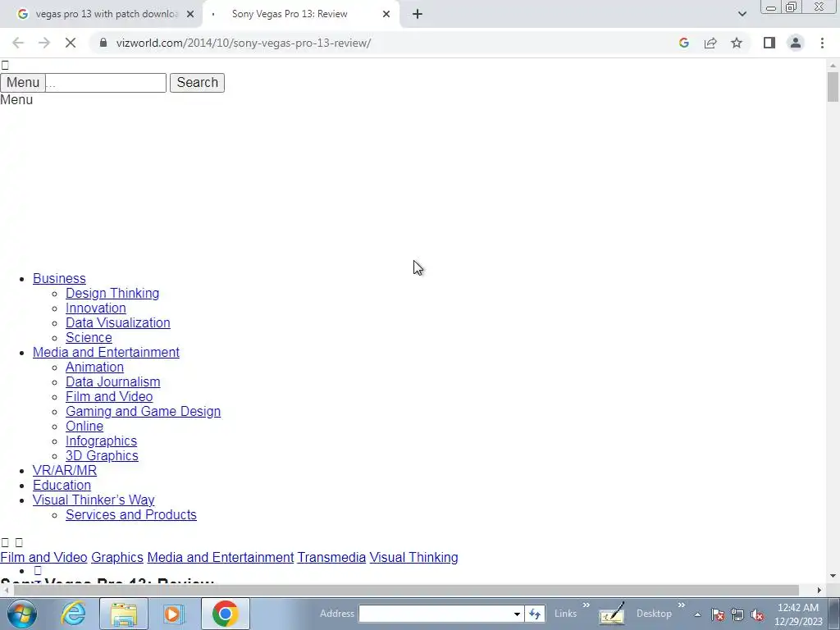840x630 pixels.
Task: Click the muted volume tray icon
Action: click(757, 614)
